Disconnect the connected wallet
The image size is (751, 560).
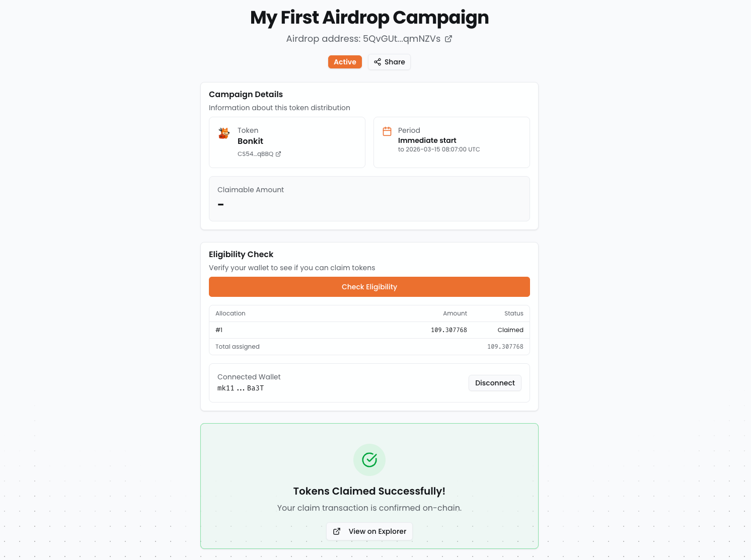495,383
